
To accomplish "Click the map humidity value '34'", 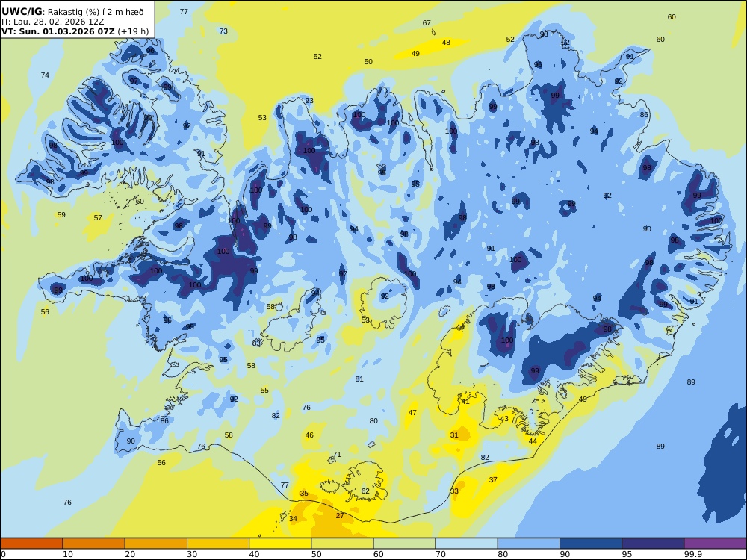I will pos(293,519).
